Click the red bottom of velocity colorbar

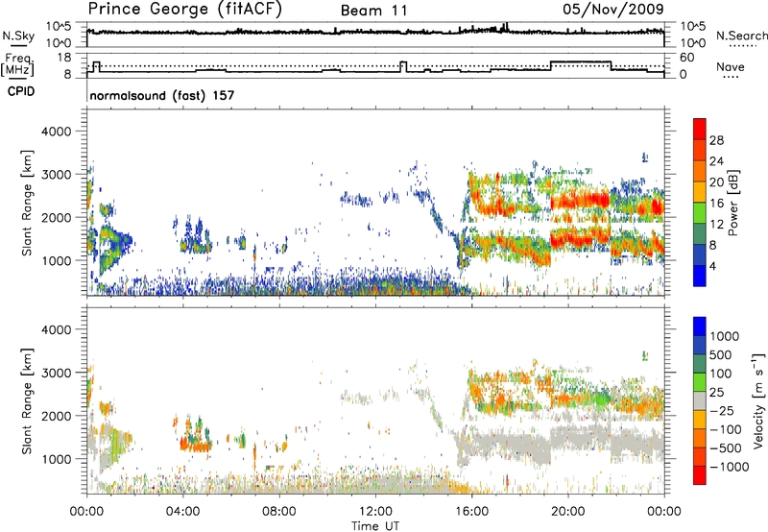700,475
